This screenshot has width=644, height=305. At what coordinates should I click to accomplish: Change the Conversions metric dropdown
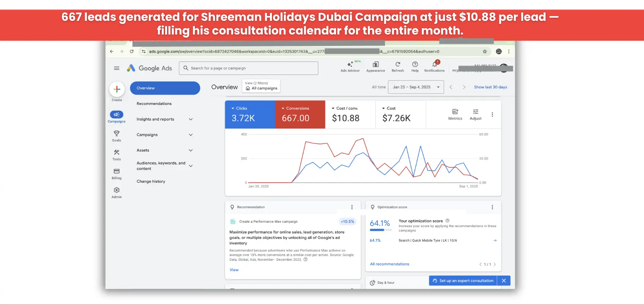tap(295, 108)
